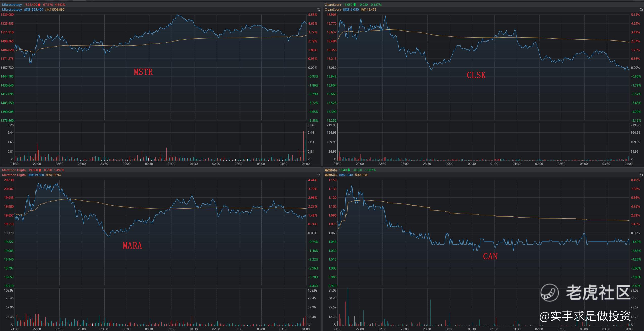Click the restore icon in Microstrategy panel
Screen dimensions: 644x331
point(319,10)
